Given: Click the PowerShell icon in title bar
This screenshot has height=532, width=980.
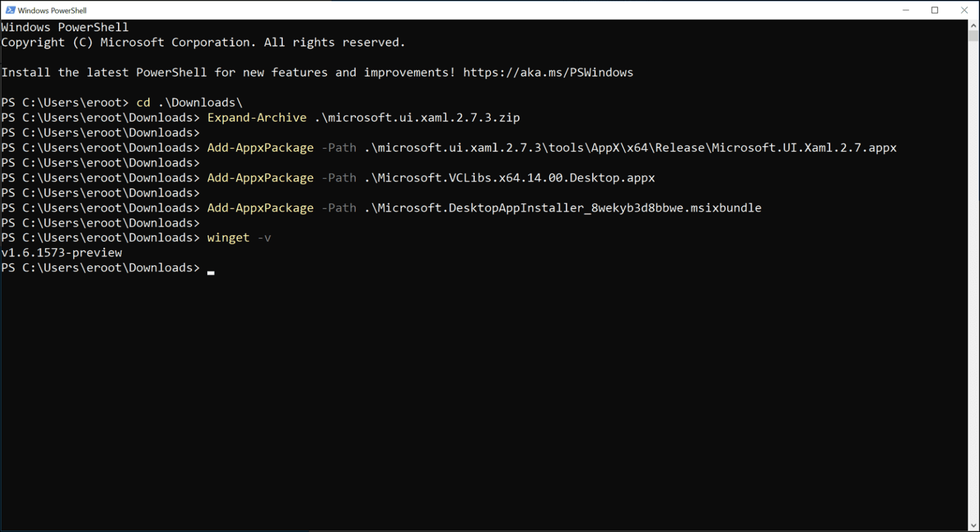Looking at the screenshot, I should pos(10,10).
